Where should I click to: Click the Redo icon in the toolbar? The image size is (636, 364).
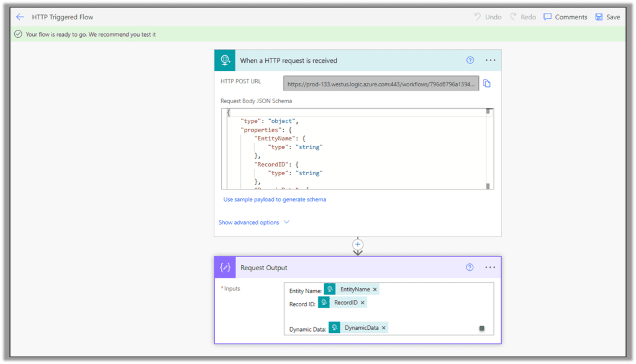coord(512,17)
